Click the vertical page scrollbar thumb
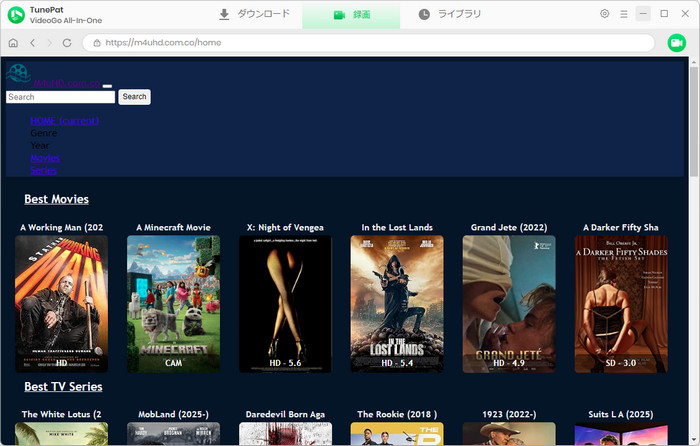Screen dimensions: 700x446 coord(694,121)
